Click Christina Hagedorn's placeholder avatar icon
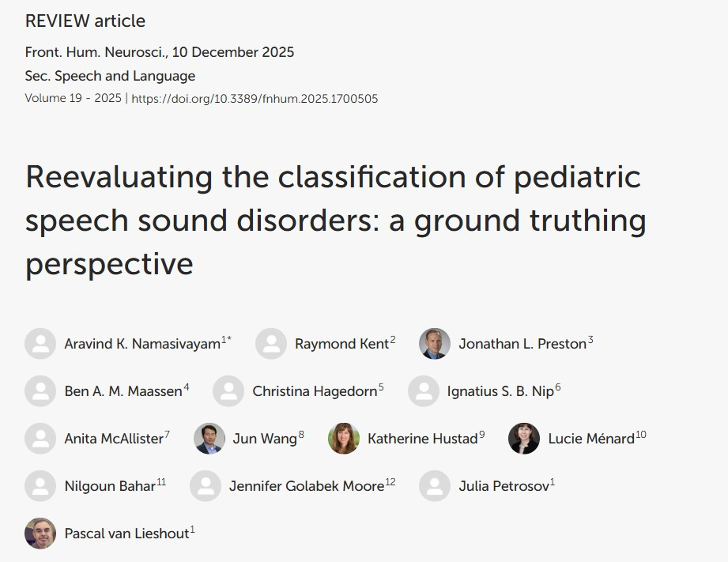Image resolution: width=728 pixels, height=562 pixels. click(228, 391)
